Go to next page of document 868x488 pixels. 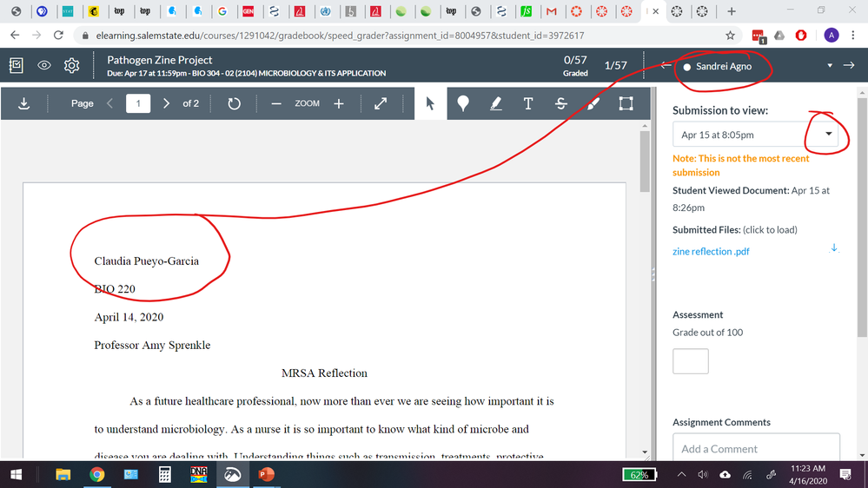point(167,103)
